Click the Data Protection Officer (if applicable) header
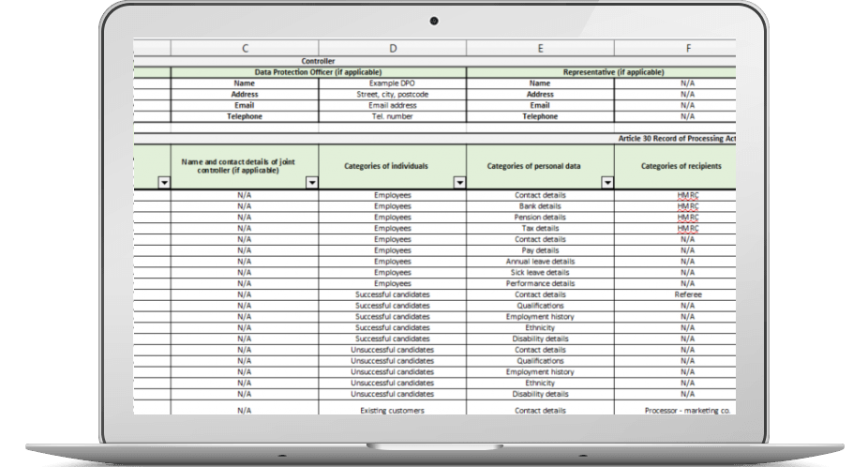 [x=319, y=72]
